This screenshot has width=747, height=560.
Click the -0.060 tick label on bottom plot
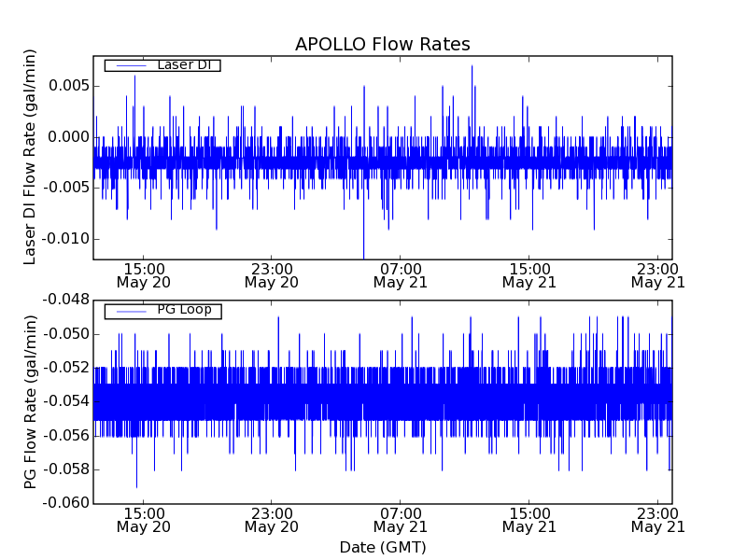63,503
